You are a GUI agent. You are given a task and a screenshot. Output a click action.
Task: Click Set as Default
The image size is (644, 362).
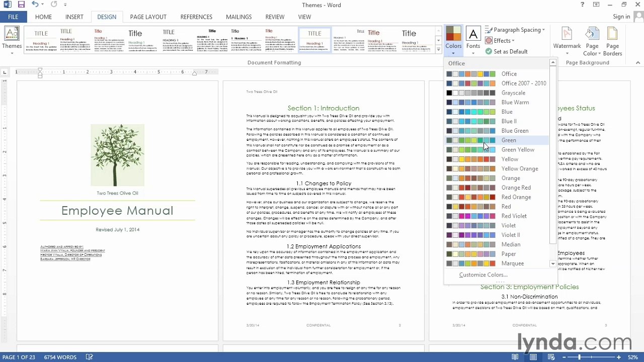coord(507,51)
